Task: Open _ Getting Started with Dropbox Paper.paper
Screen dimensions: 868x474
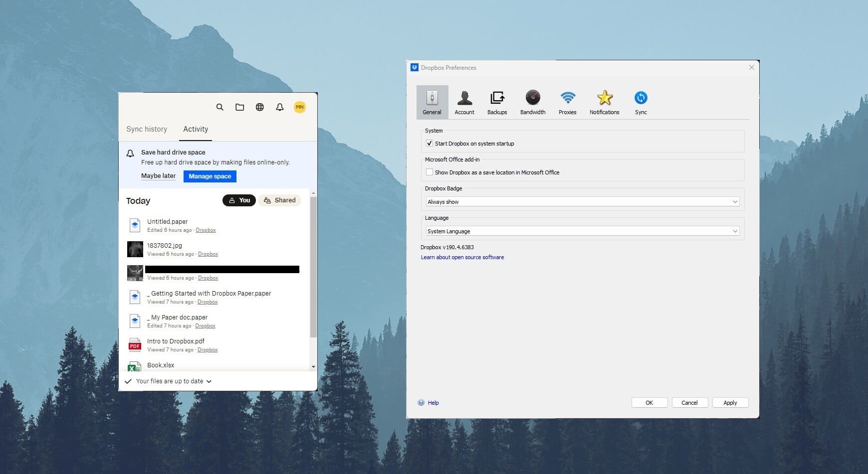Action: pos(209,294)
